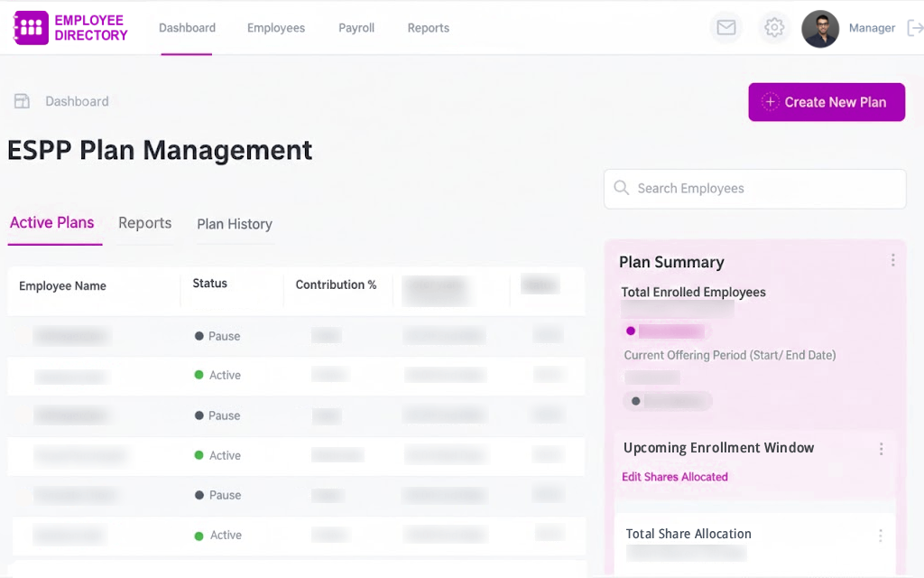This screenshot has height=578, width=924.
Task: Open the Upcoming Enrollment Window options menu
Action: (x=882, y=448)
